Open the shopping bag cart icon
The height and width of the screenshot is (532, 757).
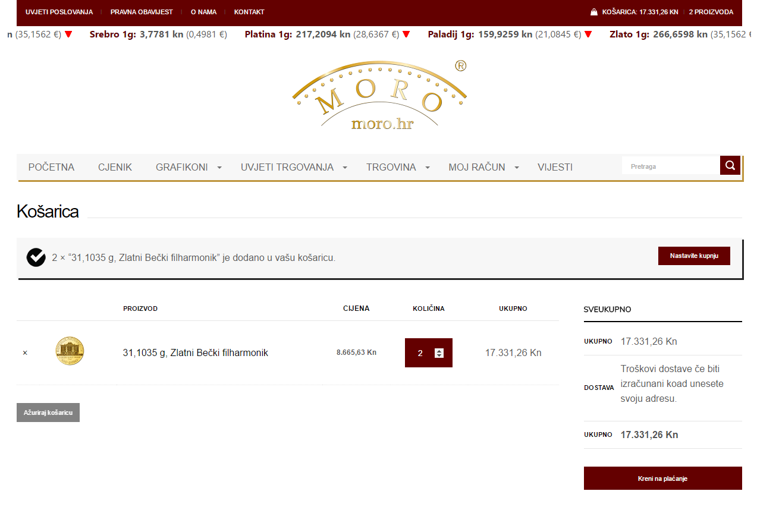point(594,12)
